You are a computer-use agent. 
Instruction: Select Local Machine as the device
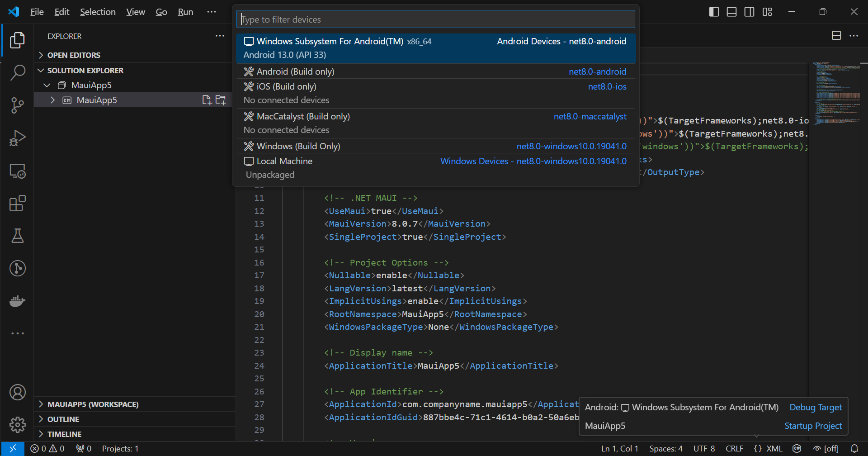pyautogui.click(x=284, y=161)
